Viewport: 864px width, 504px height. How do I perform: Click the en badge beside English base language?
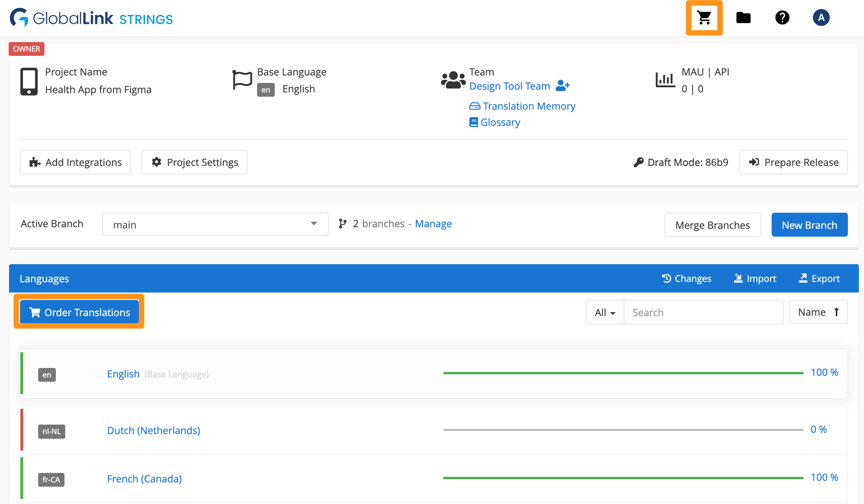[266, 90]
